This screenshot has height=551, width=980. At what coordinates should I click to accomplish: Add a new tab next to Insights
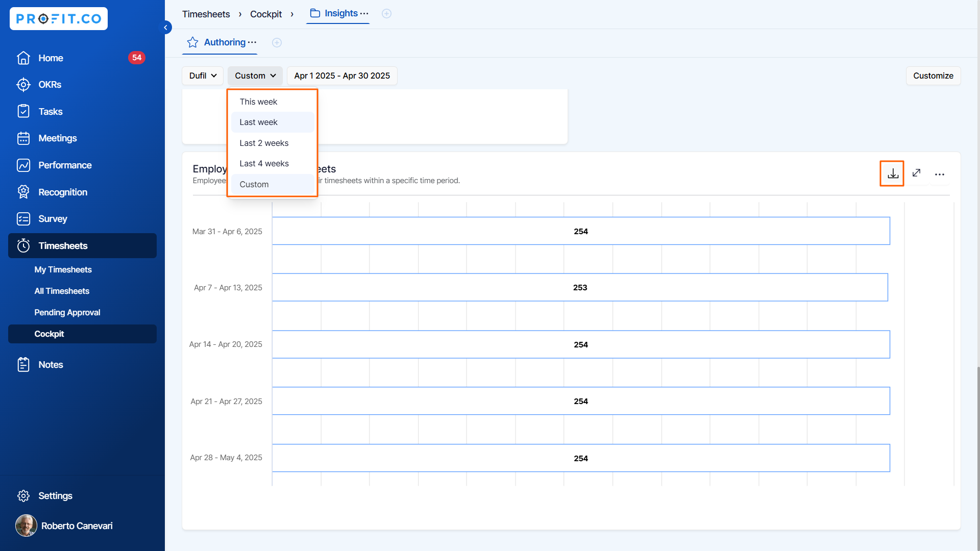click(386, 14)
